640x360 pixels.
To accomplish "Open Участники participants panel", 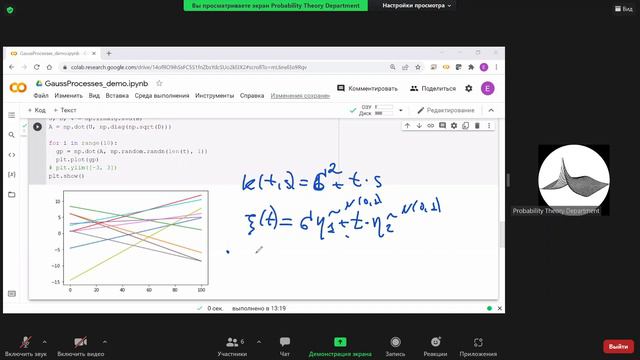I will pyautogui.click(x=232, y=347).
